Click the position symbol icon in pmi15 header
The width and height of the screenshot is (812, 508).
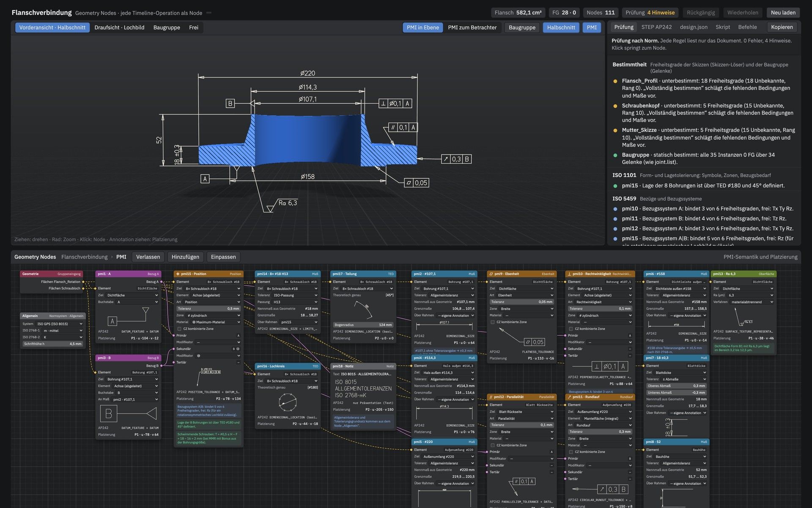tap(178, 274)
